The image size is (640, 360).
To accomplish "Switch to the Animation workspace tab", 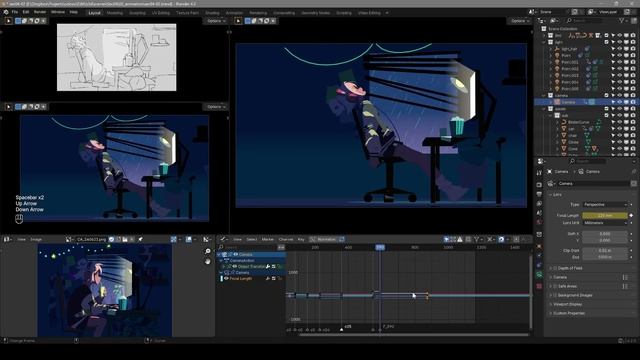I will click(234, 13).
